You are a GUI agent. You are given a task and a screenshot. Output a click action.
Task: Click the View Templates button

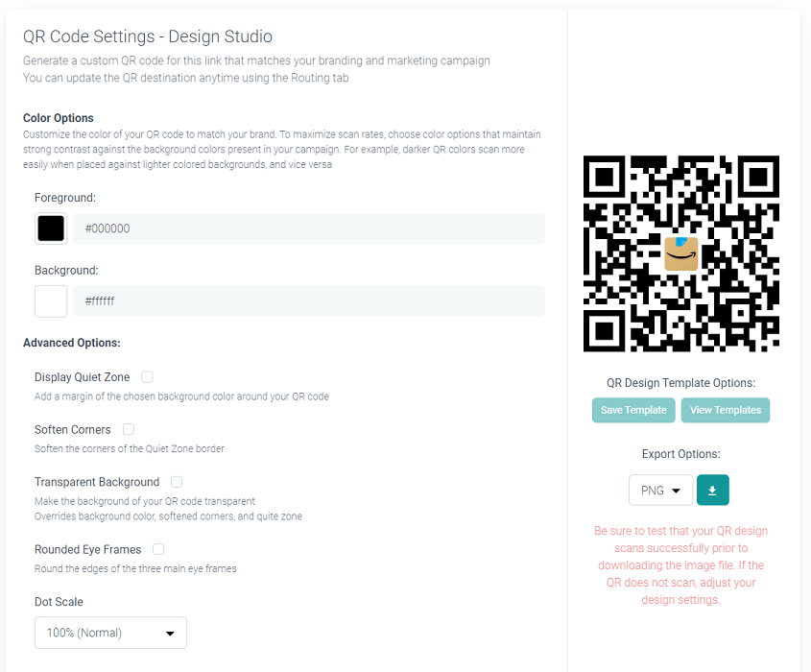click(726, 410)
